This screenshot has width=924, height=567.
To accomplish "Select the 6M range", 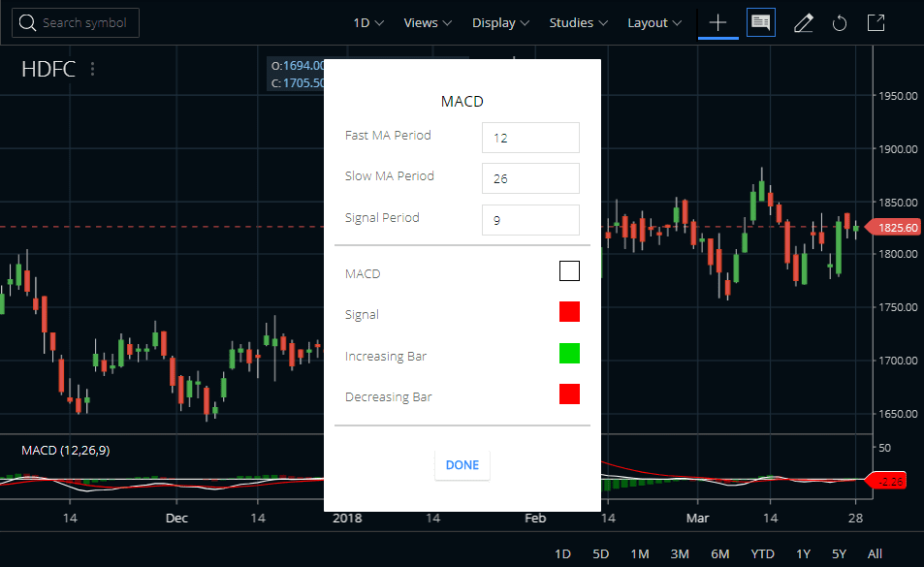I will (720, 554).
